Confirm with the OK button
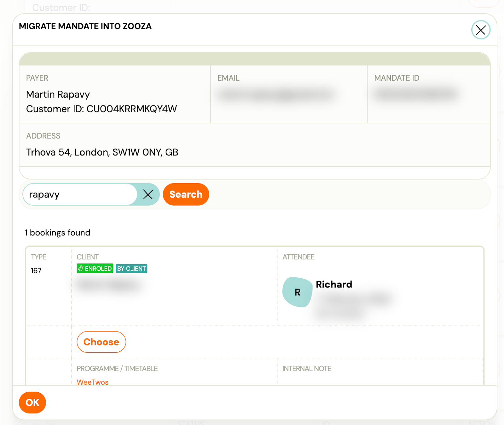The width and height of the screenshot is (504, 425). [x=32, y=402]
